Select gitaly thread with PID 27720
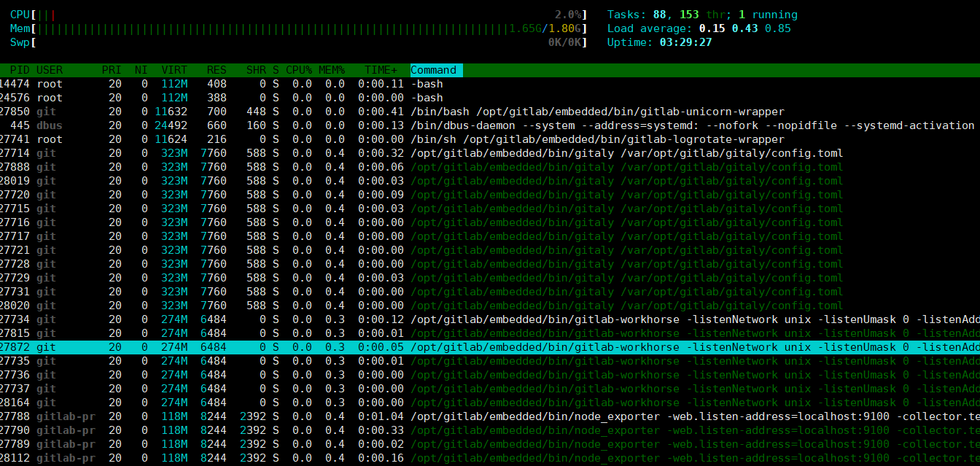Image resolution: width=980 pixels, height=466 pixels. [x=490, y=195]
